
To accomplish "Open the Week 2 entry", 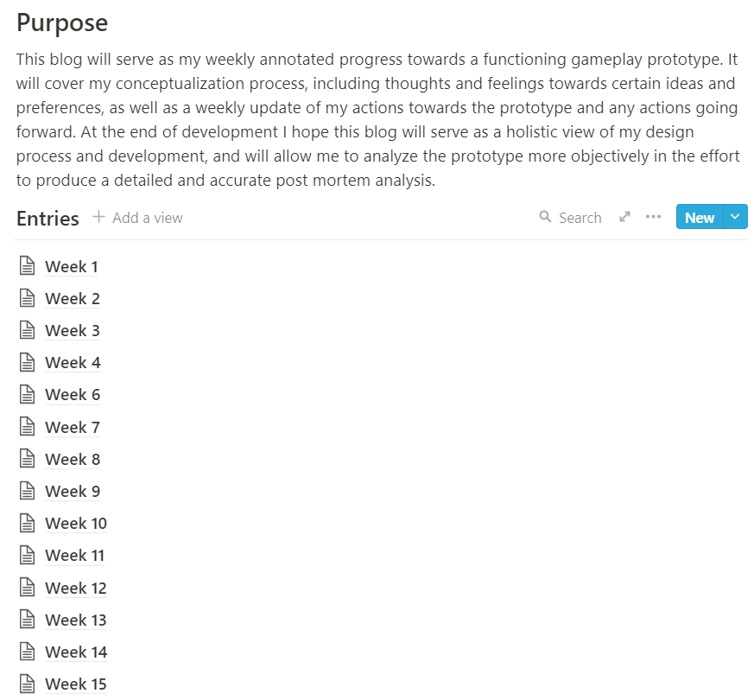I will pos(73,299).
